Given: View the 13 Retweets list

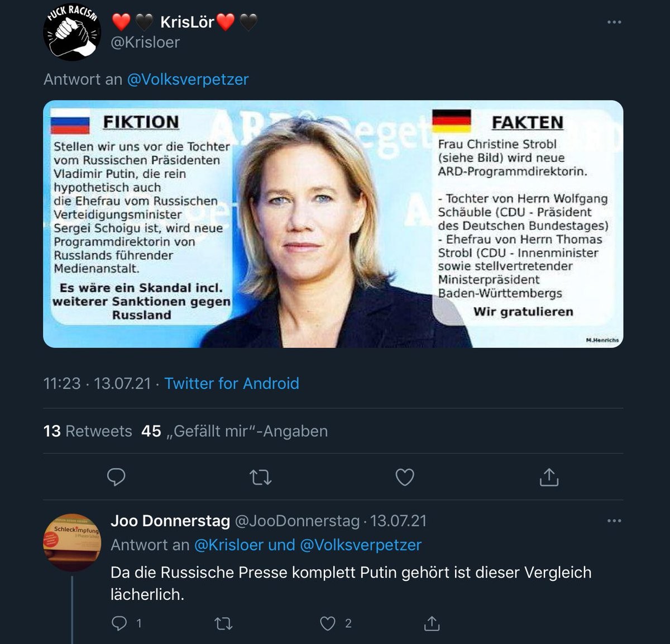Looking at the screenshot, I should click(88, 431).
